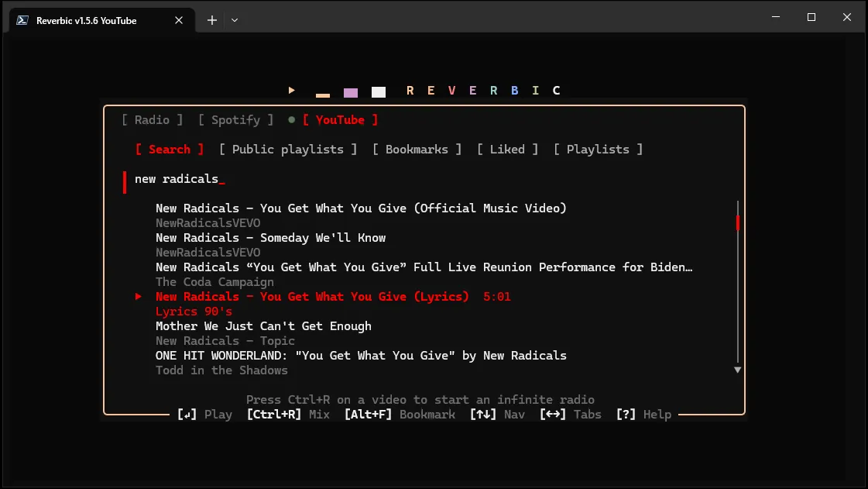Click 'The Coda Campaign' channel name
The image size is (868, 489).
pyautogui.click(x=214, y=282)
